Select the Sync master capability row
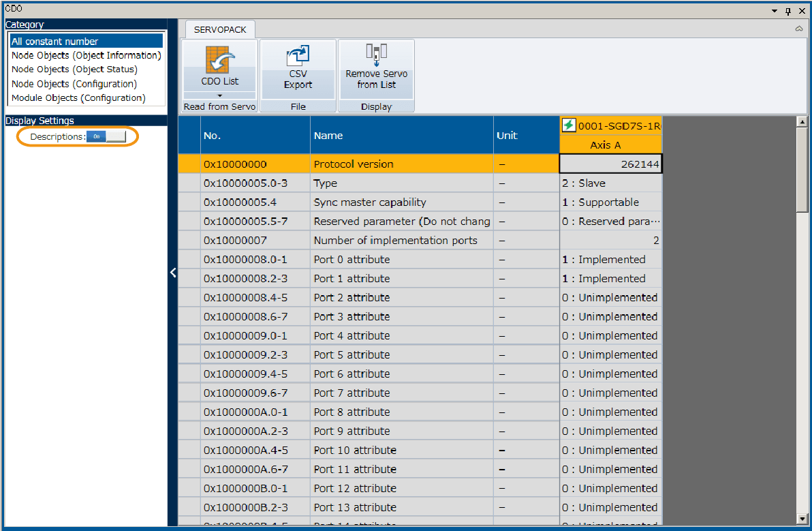Screen dimensions: 812x531 [x=369, y=202]
